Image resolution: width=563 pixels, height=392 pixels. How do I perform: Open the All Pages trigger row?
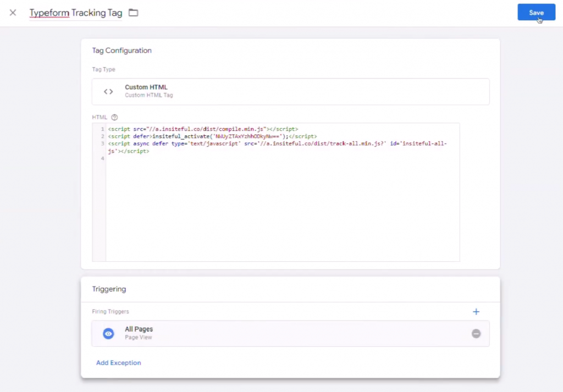tap(290, 334)
